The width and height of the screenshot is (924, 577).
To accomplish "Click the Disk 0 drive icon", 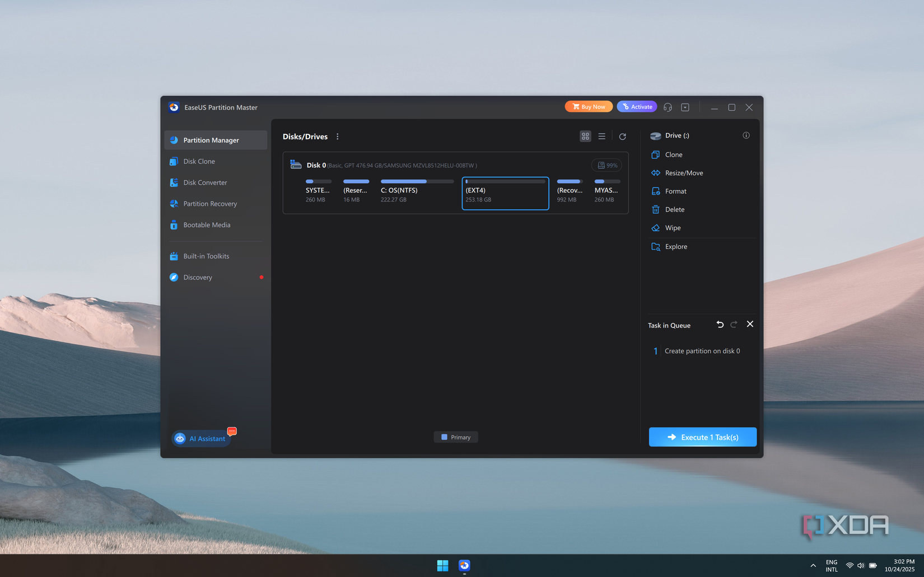I will (296, 165).
